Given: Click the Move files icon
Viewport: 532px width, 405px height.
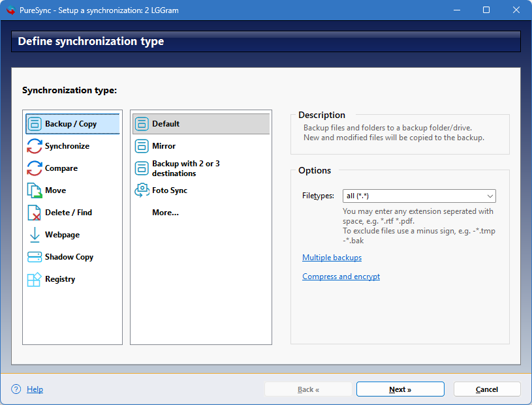Looking at the screenshot, I should pyautogui.click(x=35, y=190).
